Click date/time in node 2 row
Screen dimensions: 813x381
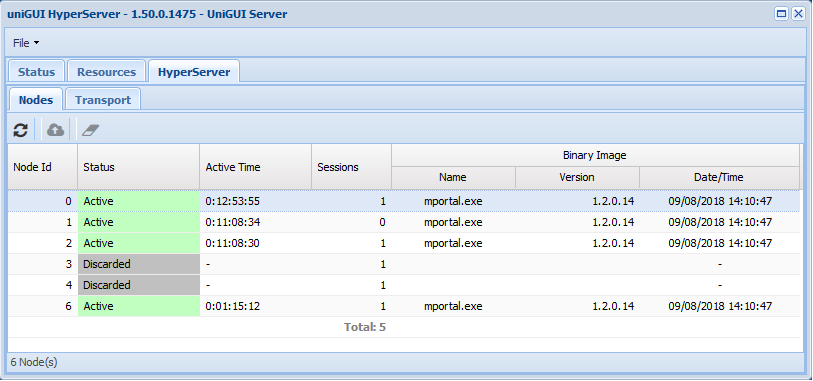click(x=720, y=243)
